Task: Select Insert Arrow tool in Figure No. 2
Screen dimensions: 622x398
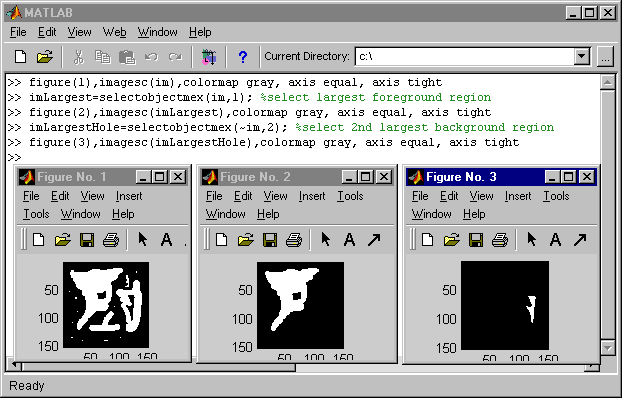Action: (374, 239)
